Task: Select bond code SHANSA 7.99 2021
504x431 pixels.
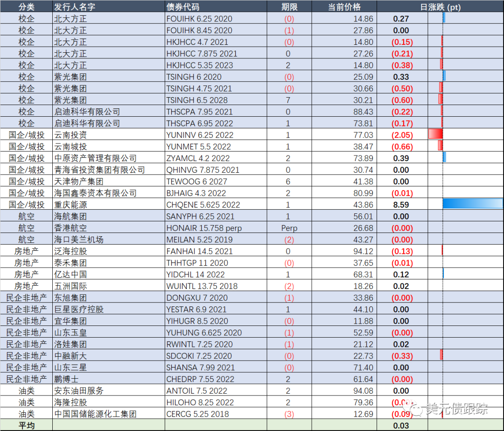Action: coord(201,367)
